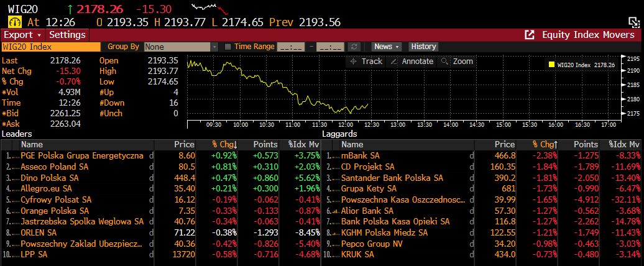This screenshot has width=644, height=266.
Task: Open the Export dropdown menu
Action: (22, 35)
